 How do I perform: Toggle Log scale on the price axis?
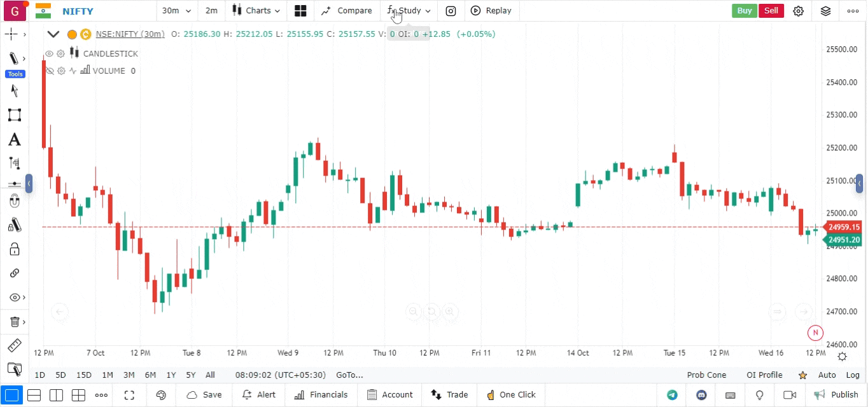coord(853,375)
